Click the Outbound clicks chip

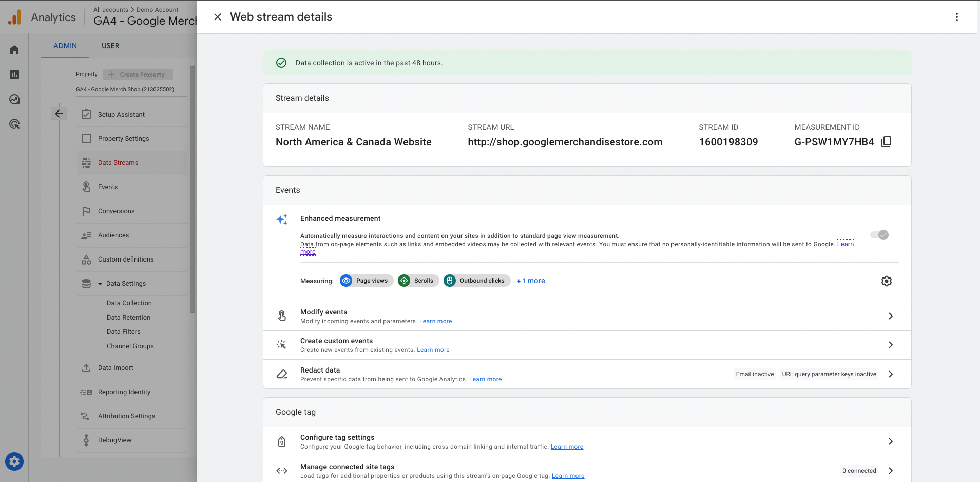pos(477,281)
